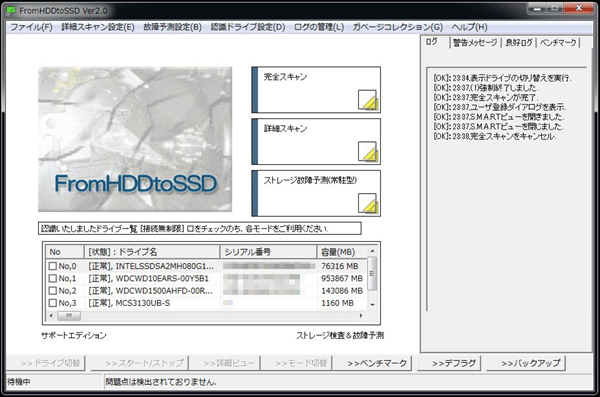Click the >>ベンチマーク button
Screen dimensions: 600x397
tap(372, 363)
